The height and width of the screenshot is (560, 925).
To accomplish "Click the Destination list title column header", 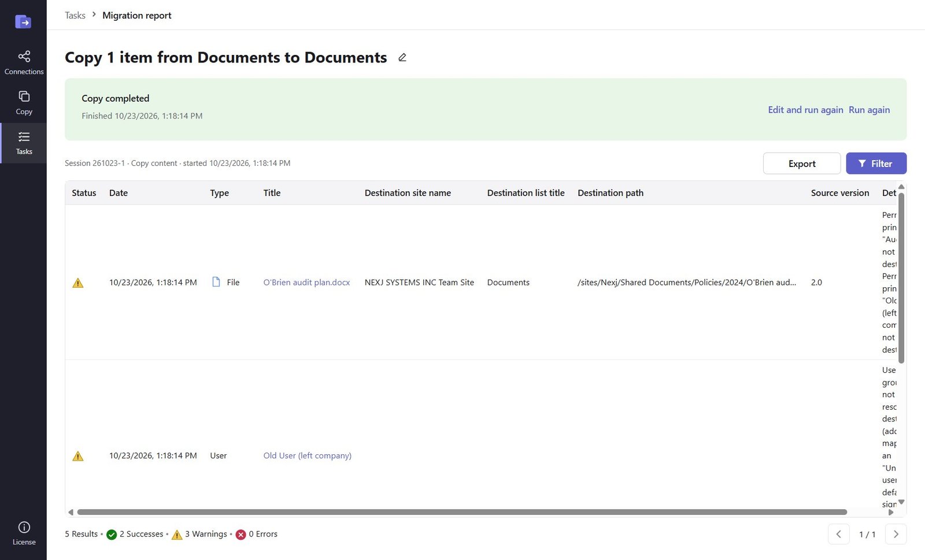I will pyautogui.click(x=526, y=193).
